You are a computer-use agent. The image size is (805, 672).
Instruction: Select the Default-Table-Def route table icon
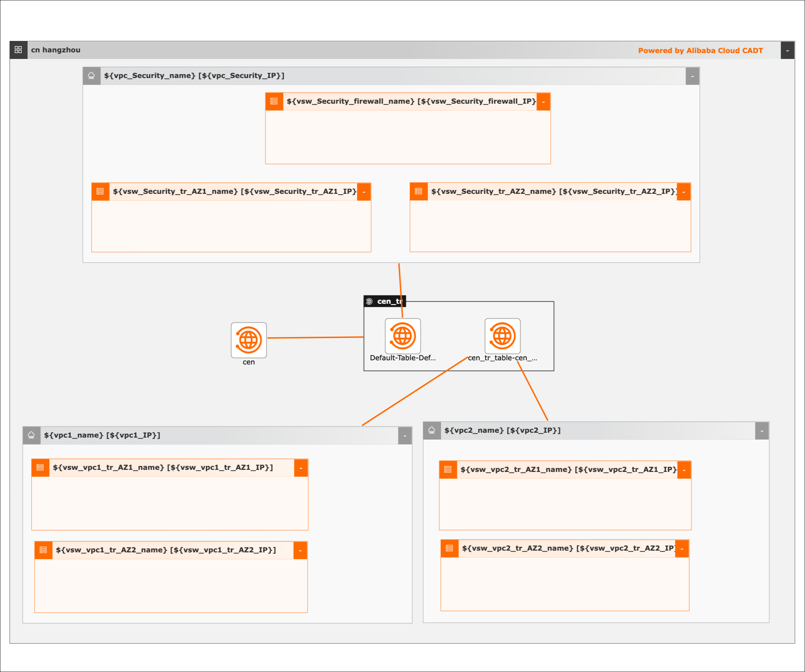pos(402,336)
